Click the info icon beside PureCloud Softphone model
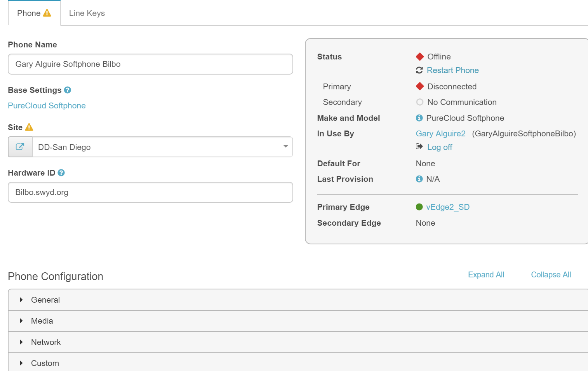 419,118
